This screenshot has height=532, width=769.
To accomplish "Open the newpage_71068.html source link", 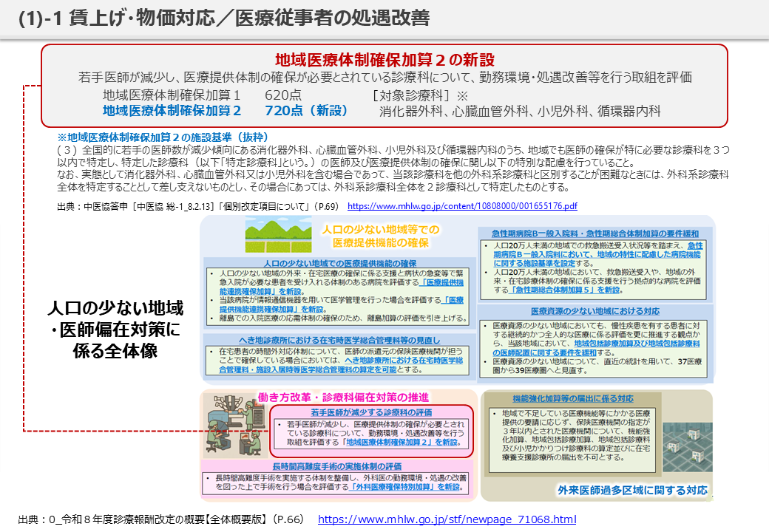I will pyautogui.click(x=447, y=519).
